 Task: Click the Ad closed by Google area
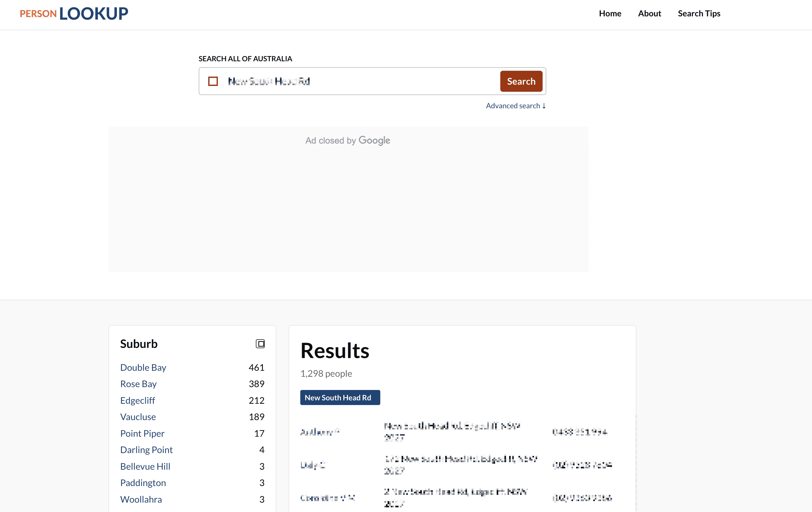tap(348, 140)
